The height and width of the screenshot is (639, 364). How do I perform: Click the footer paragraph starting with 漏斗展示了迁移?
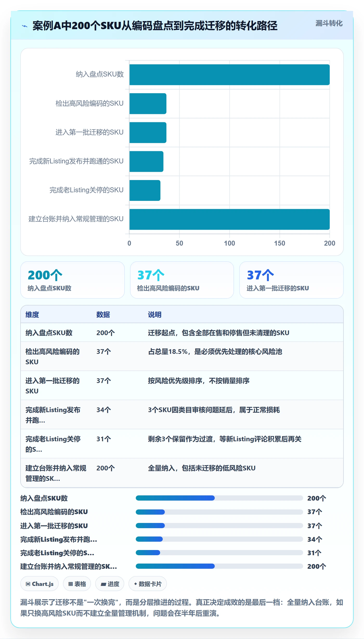(x=182, y=608)
